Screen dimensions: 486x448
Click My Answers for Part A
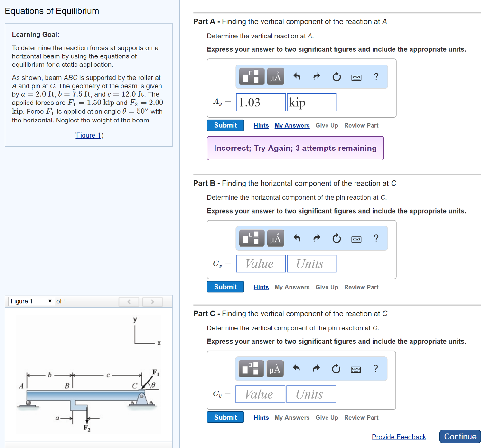coord(292,125)
